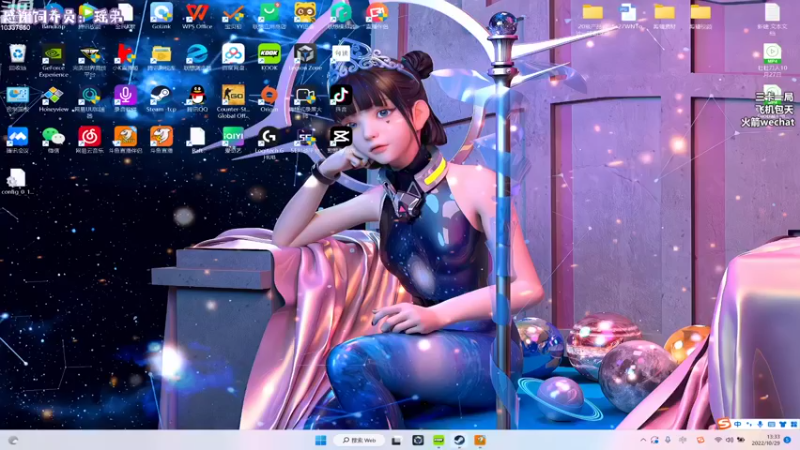This screenshot has height=450, width=800.
Task: Click the Sogou input method S logo
Action: coord(723,423)
